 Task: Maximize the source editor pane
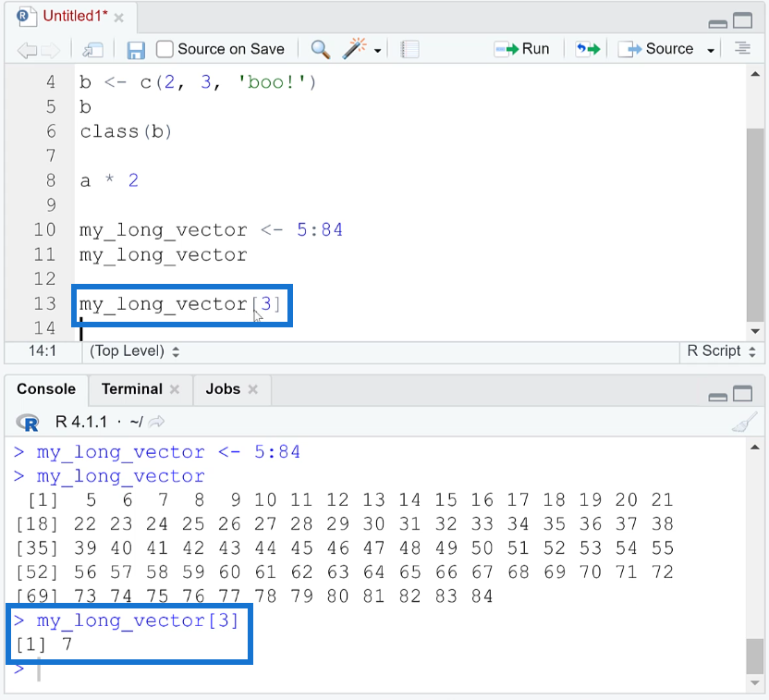click(x=743, y=20)
